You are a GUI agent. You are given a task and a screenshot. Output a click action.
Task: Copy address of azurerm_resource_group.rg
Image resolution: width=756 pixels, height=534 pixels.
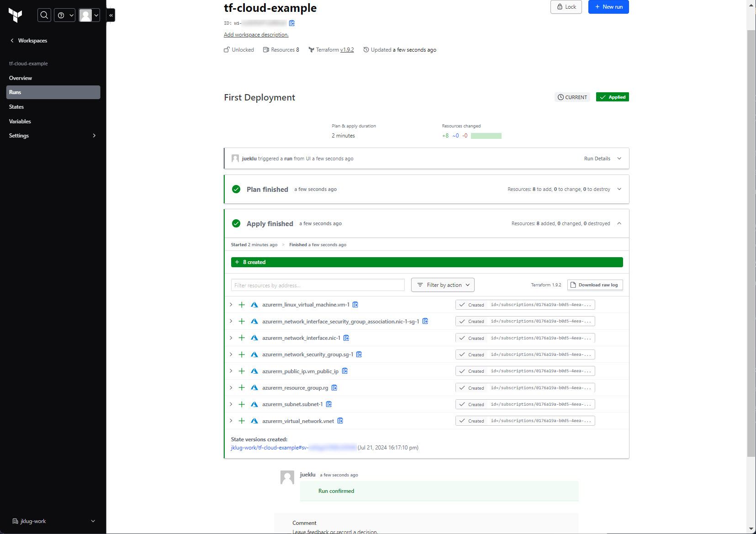point(334,388)
